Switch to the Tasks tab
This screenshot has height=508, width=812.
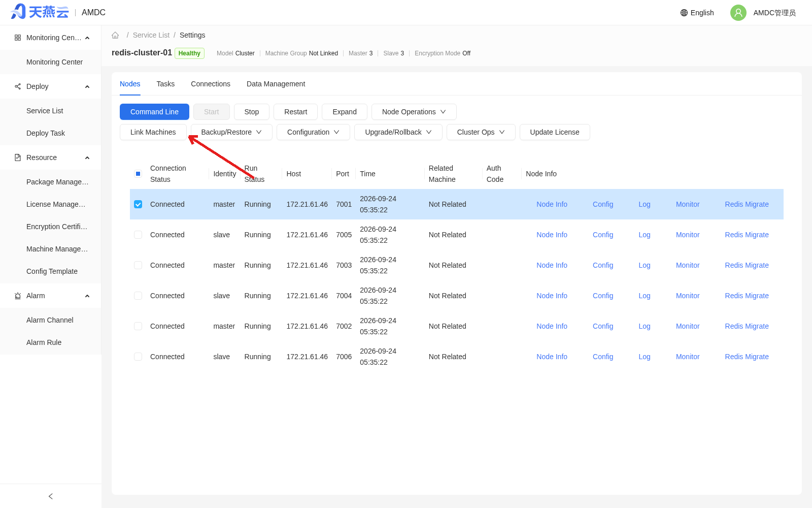pyautogui.click(x=165, y=84)
